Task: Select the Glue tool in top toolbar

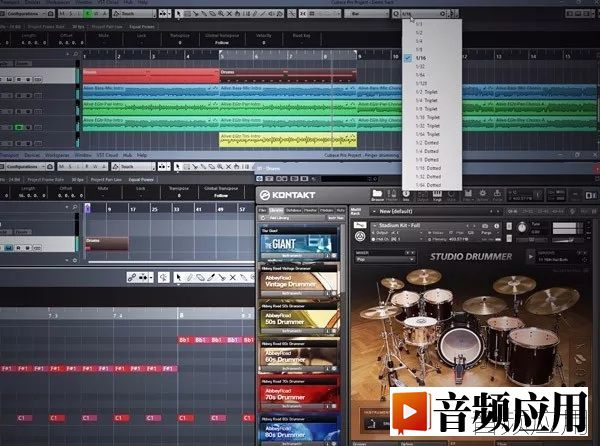Action: (x=204, y=14)
